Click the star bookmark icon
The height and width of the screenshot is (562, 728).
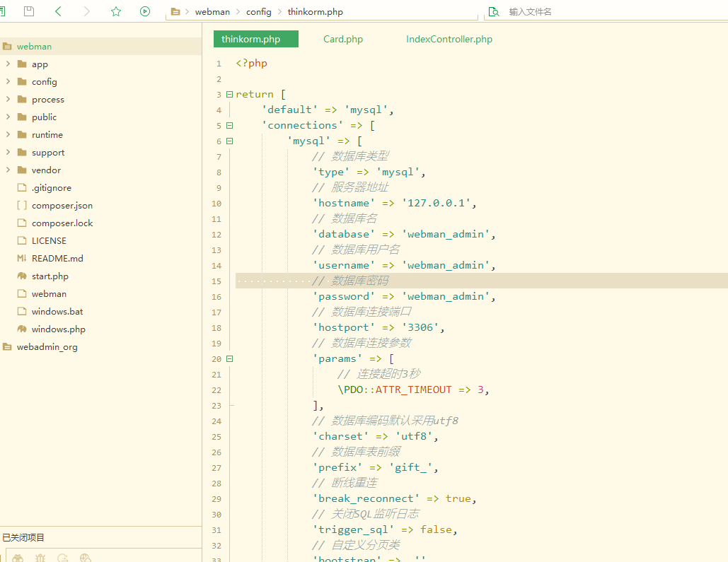click(x=116, y=11)
